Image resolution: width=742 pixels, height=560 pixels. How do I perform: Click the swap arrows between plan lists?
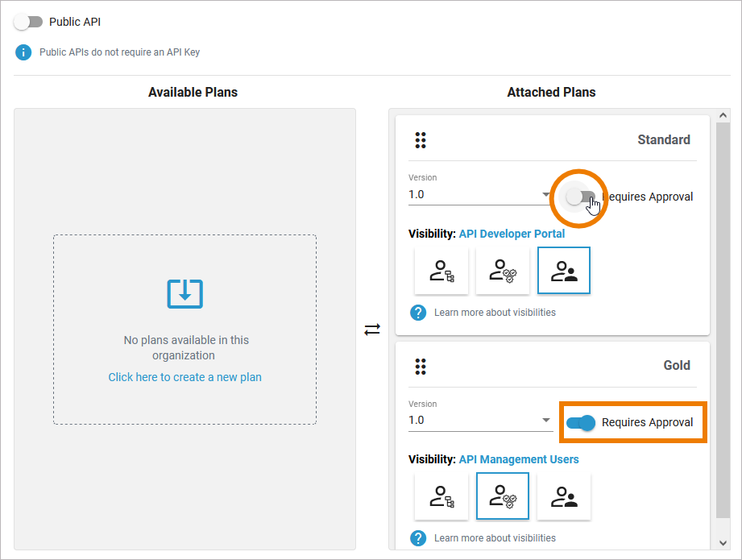(x=371, y=330)
